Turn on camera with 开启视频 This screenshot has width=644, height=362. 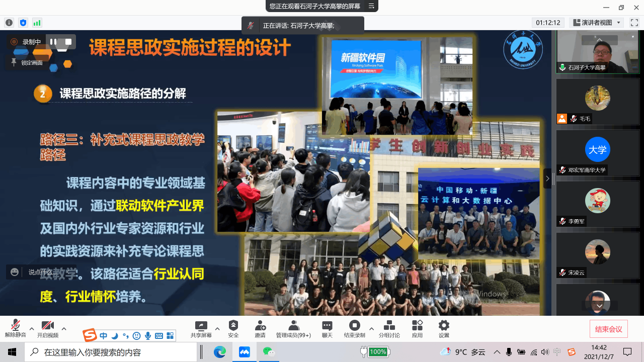[48, 326]
